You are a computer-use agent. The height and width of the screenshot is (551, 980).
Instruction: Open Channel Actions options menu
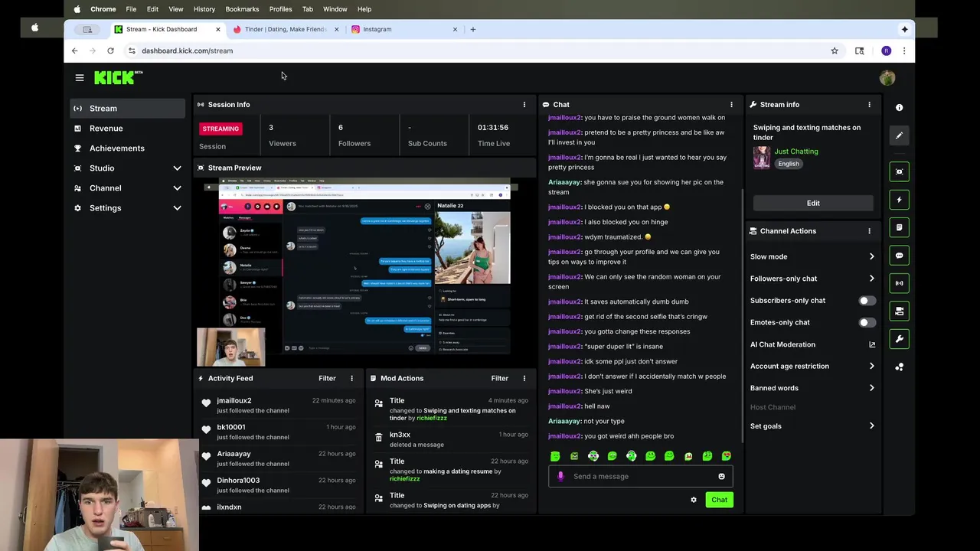(x=869, y=231)
